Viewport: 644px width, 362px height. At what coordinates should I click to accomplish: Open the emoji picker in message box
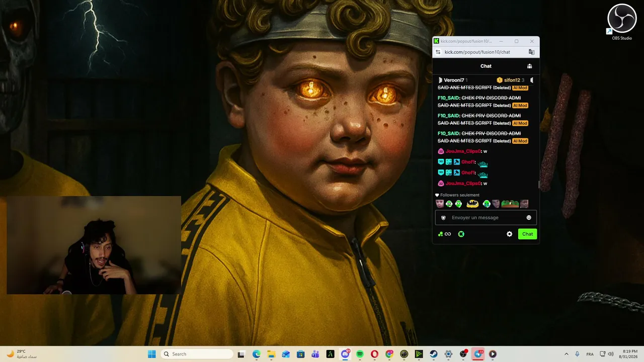tap(529, 218)
